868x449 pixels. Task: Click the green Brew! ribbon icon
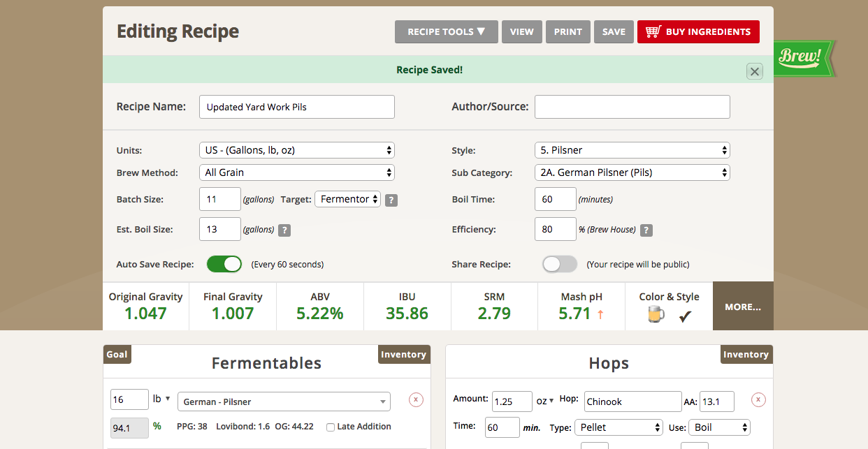pyautogui.click(x=802, y=57)
